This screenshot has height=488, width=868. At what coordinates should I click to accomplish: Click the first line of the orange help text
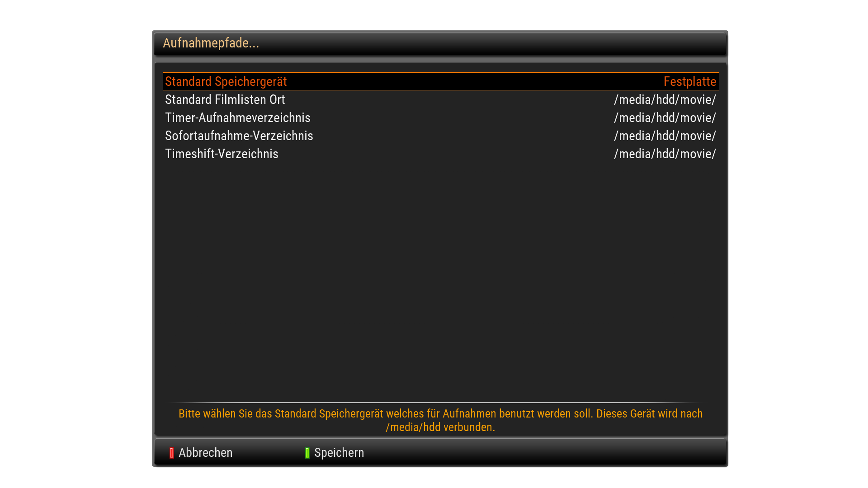click(440, 414)
